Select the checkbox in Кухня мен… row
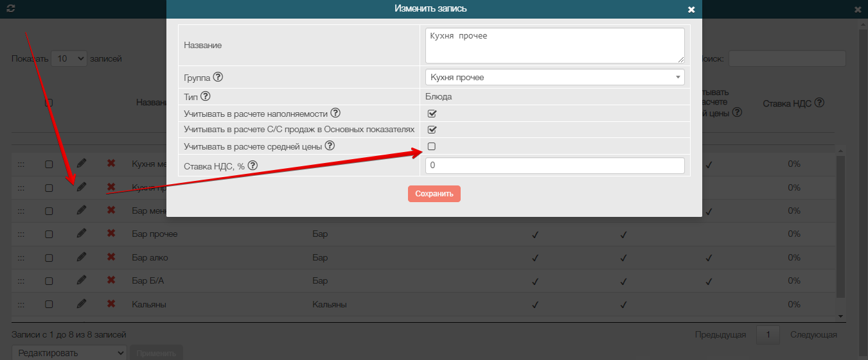This screenshot has height=360, width=868. click(49, 164)
